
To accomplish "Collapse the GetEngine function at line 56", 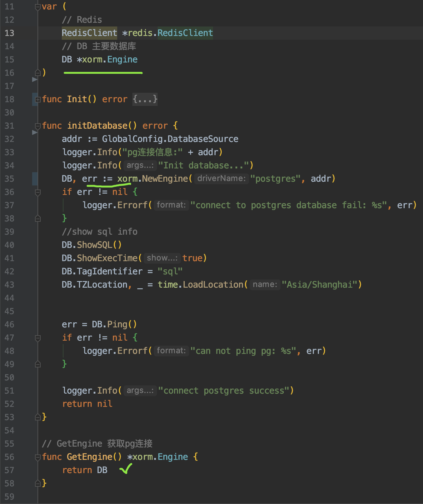I will point(38,457).
